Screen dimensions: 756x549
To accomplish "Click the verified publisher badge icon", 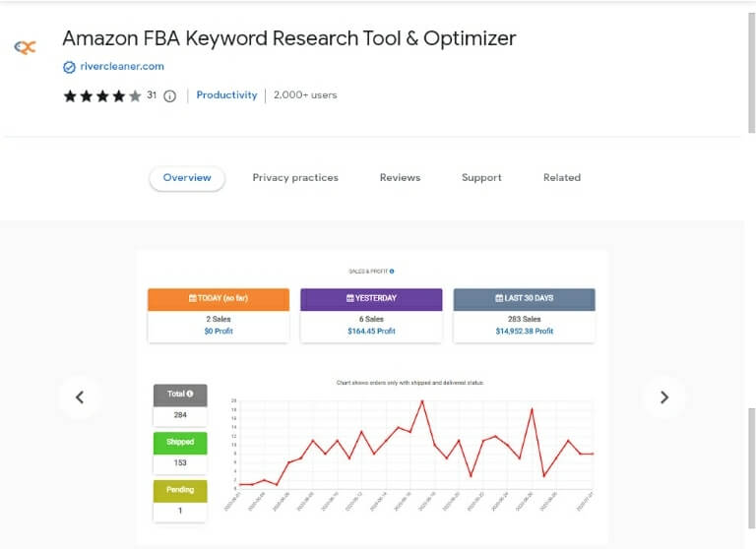I will [x=70, y=67].
